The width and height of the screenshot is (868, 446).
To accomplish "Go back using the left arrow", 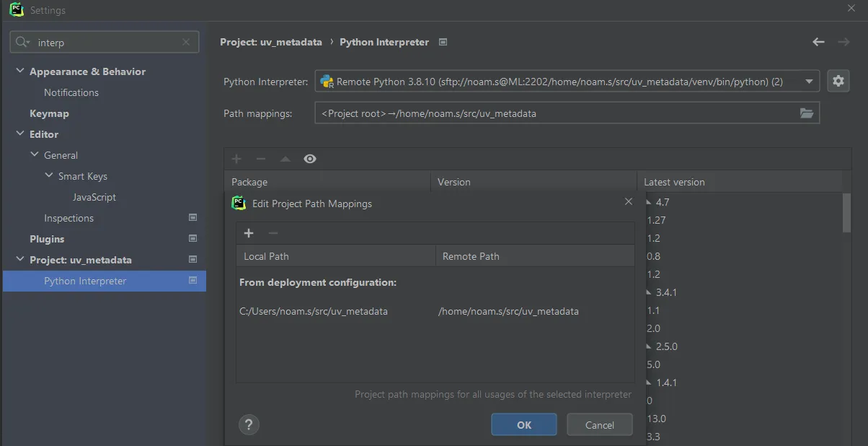I will 818,42.
